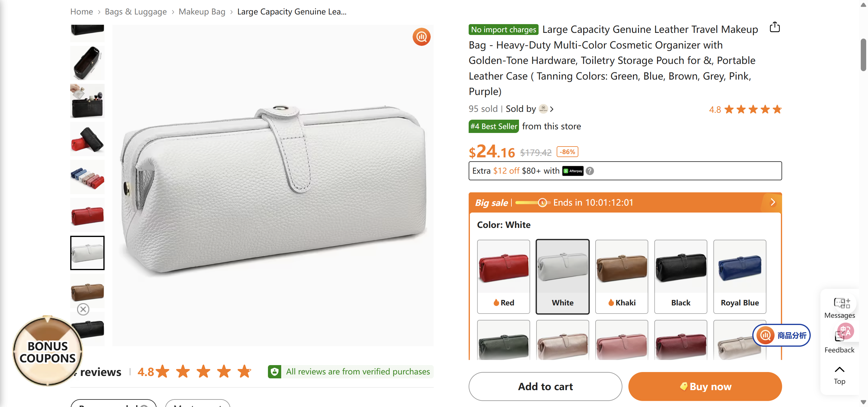The width and height of the screenshot is (868, 407).
Task: Click the 商品分析 analysis bubble icon
Action: coord(765,335)
